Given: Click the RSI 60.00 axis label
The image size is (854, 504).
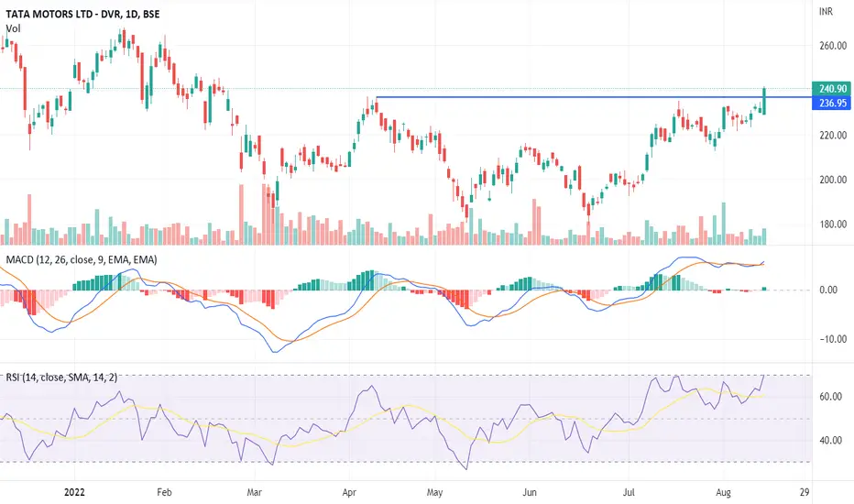Looking at the screenshot, I should (831, 397).
